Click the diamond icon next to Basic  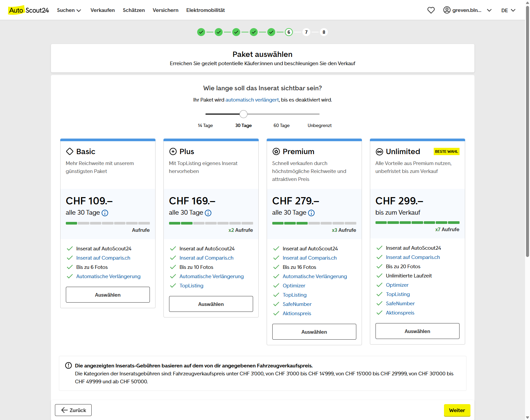coord(69,151)
